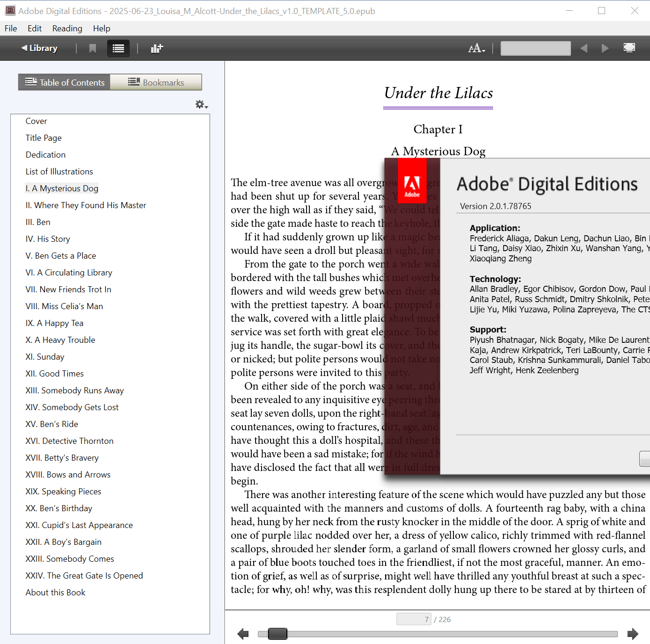Jump to XX. Ben's Birthday

pyautogui.click(x=59, y=508)
